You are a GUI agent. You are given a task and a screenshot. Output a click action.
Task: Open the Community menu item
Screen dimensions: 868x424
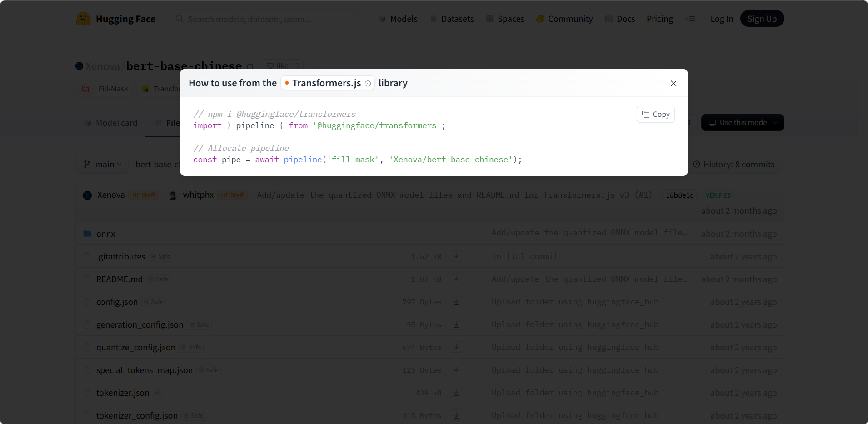(564, 19)
